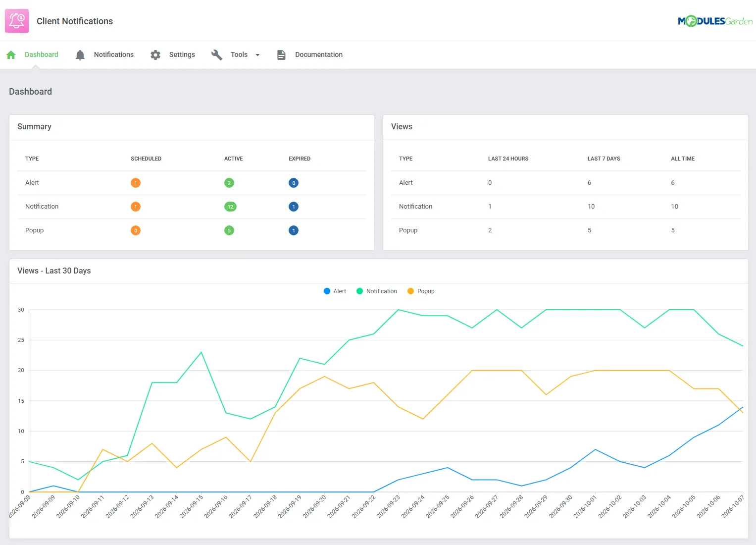756x545 pixels.
Task: Click the ACTIVE column header
Action: click(234, 159)
